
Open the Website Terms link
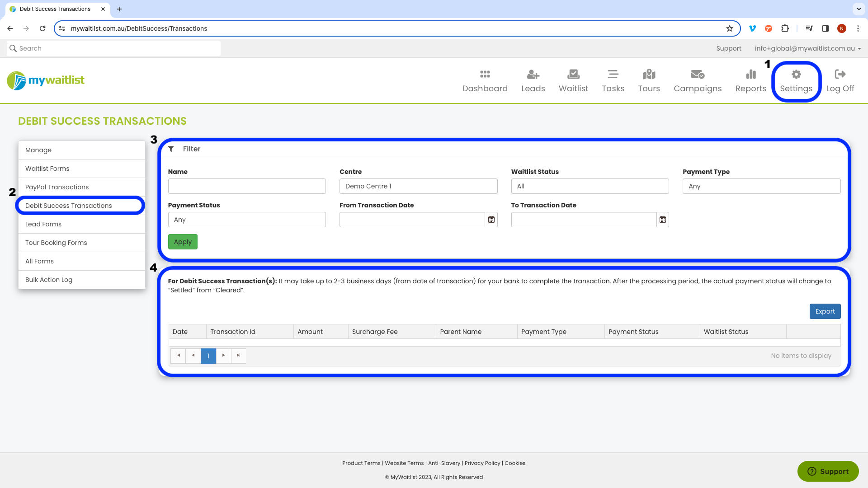point(404,463)
